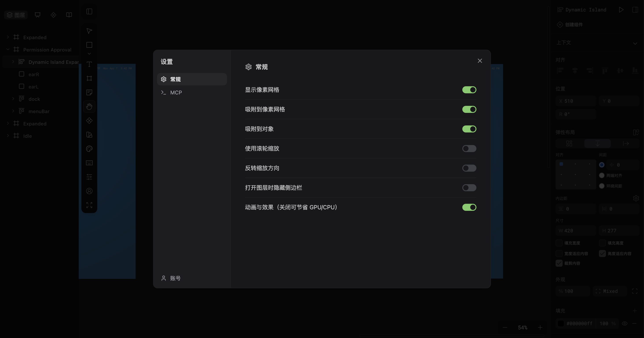This screenshot has height=338, width=644.
Task: Edit opacity field 100
Action: click(x=573, y=291)
